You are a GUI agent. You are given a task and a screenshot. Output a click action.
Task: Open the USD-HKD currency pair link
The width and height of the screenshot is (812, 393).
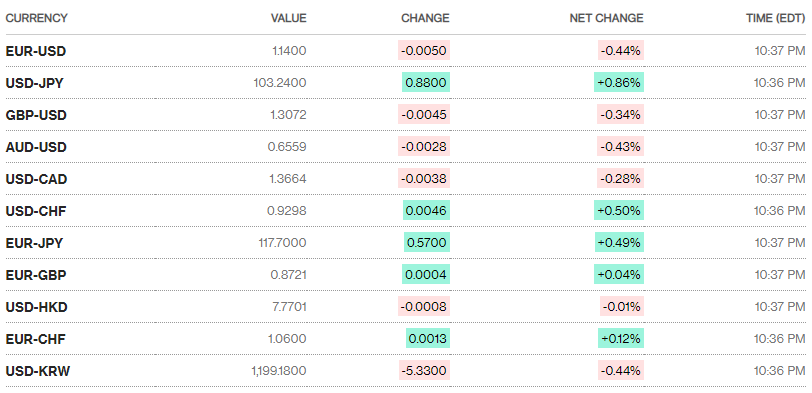point(36,307)
